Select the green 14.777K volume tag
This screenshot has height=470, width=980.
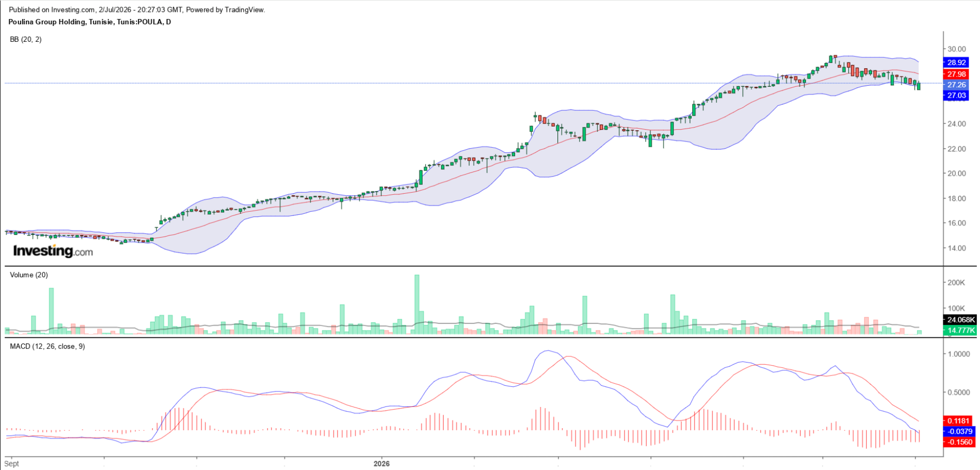960,331
